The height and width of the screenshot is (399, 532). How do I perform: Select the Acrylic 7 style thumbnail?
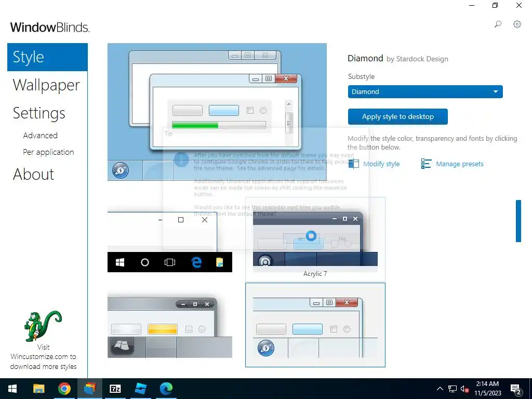[x=315, y=239]
